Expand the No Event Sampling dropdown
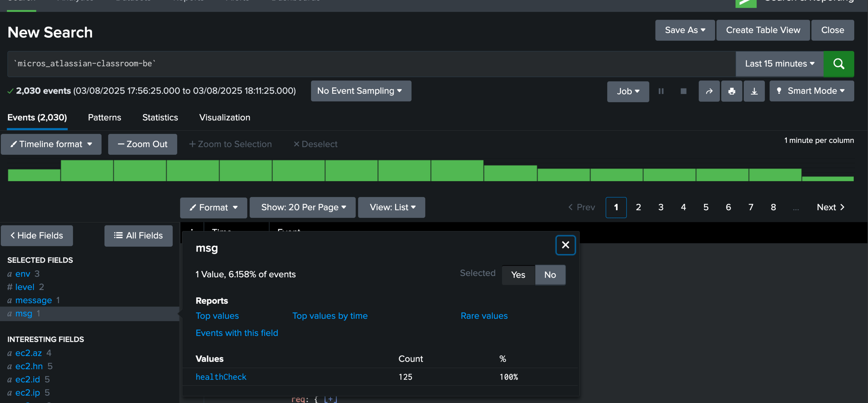The width and height of the screenshot is (868, 403). coord(361,91)
